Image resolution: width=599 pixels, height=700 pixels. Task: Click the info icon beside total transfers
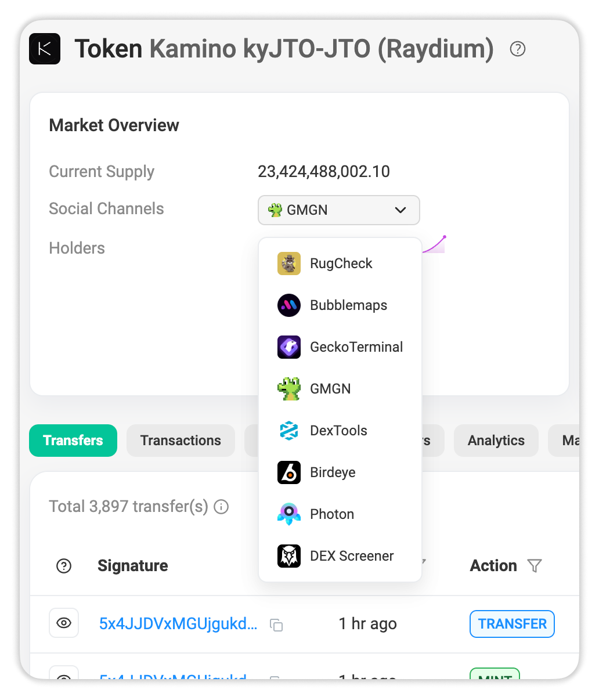[x=221, y=507]
